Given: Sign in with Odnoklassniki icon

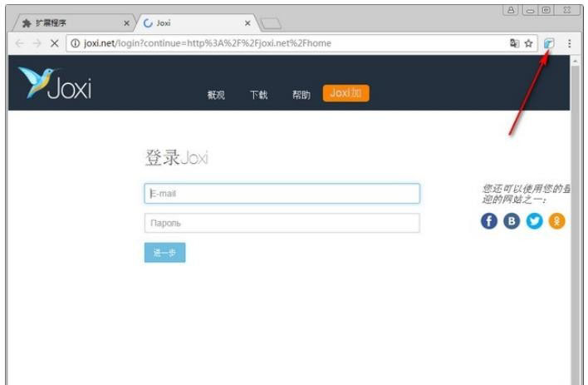Looking at the screenshot, I should tap(557, 221).
